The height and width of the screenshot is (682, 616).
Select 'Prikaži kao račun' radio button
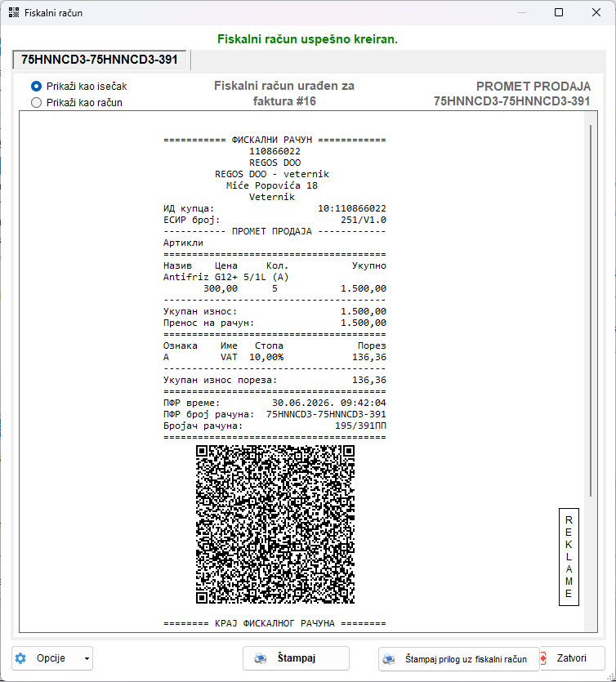36,103
